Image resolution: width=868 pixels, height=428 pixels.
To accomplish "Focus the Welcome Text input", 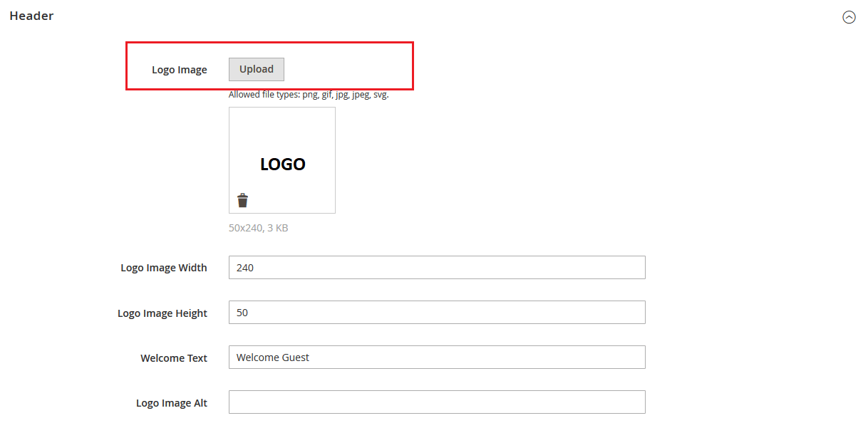I will [x=436, y=357].
